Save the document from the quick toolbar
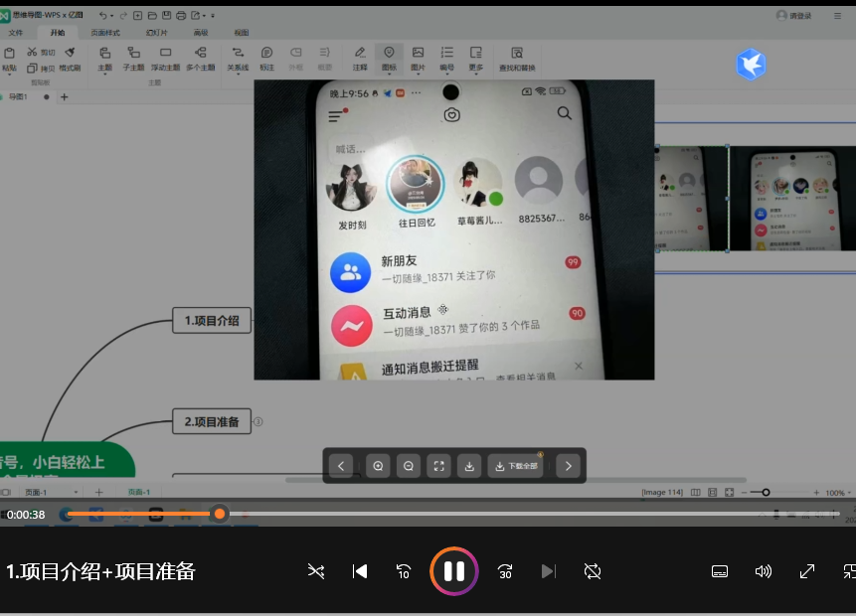This screenshot has width=856, height=616. click(166, 15)
